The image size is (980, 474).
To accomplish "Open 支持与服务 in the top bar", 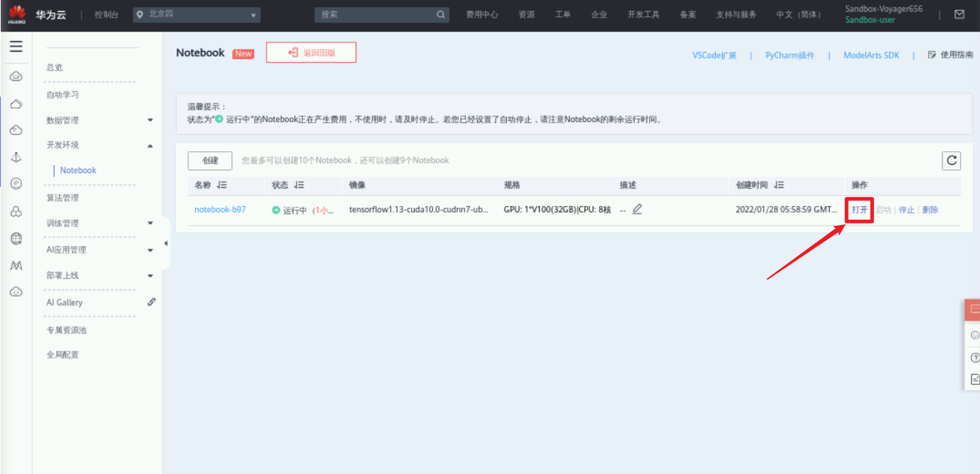I will [x=736, y=15].
